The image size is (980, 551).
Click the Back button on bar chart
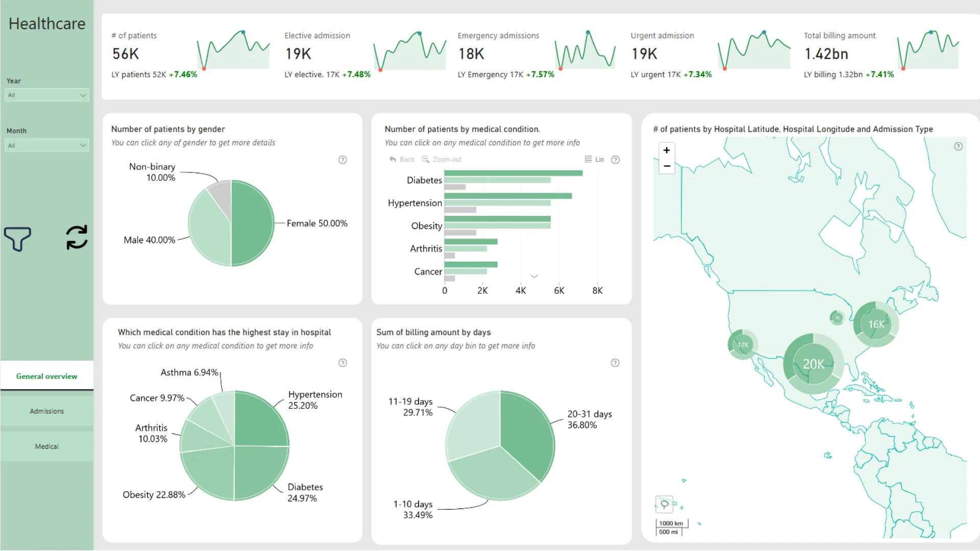(x=402, y=160)
